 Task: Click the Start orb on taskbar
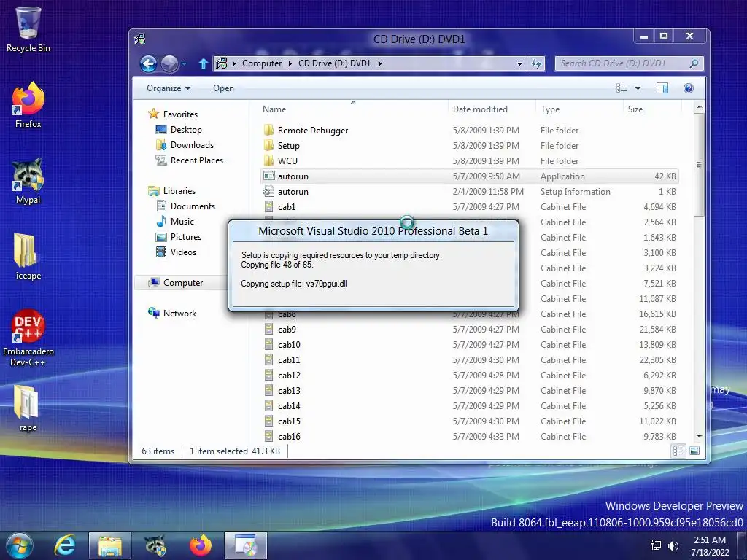point(19,545)
